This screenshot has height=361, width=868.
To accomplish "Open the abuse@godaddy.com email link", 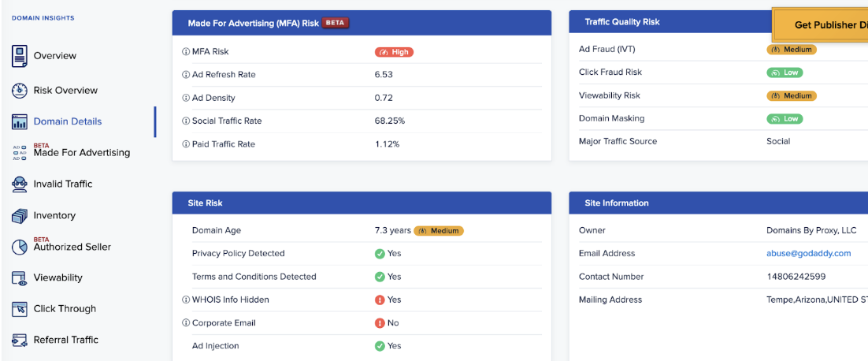I will pos(808,254).
